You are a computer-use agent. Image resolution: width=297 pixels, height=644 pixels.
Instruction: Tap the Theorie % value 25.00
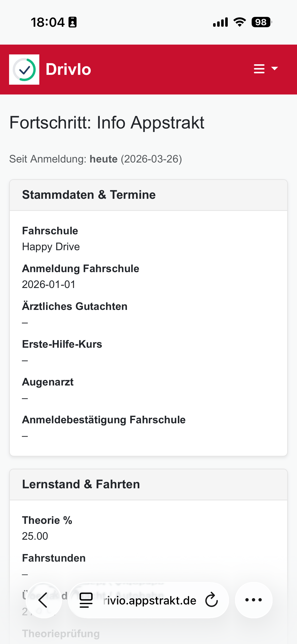[x=35, y=536]
